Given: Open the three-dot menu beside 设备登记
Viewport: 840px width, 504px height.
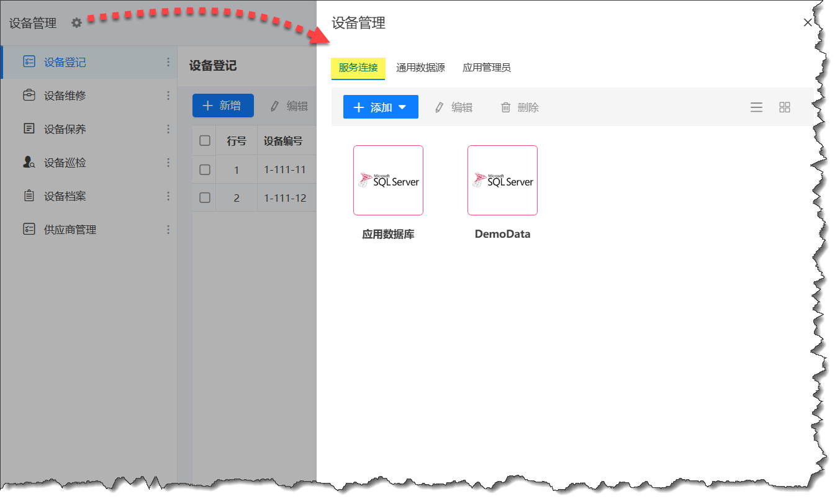Looking at the screenshot, I should [x=168, y=62].
